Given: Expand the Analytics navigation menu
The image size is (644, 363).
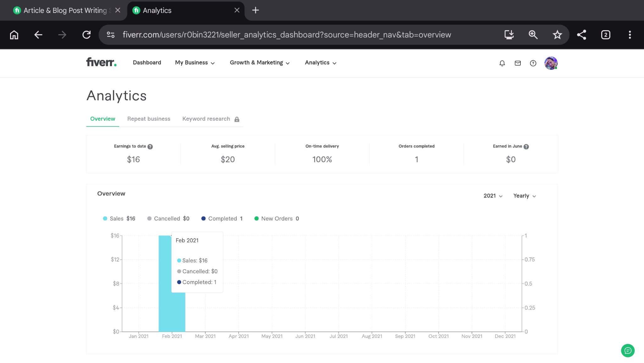Looking at the screenshot, I should click(x=321, y=63).
